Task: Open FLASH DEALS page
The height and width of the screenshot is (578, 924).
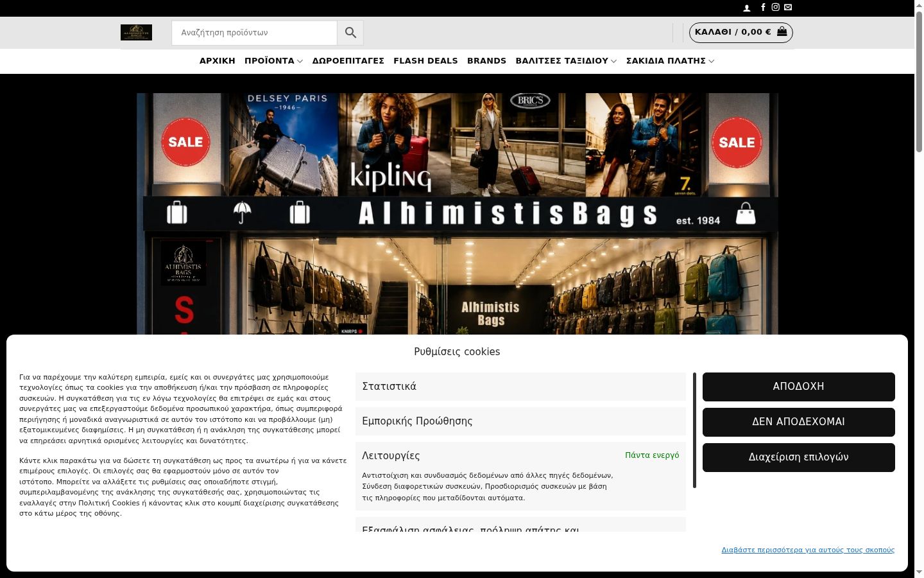Action: coord(425,61)
